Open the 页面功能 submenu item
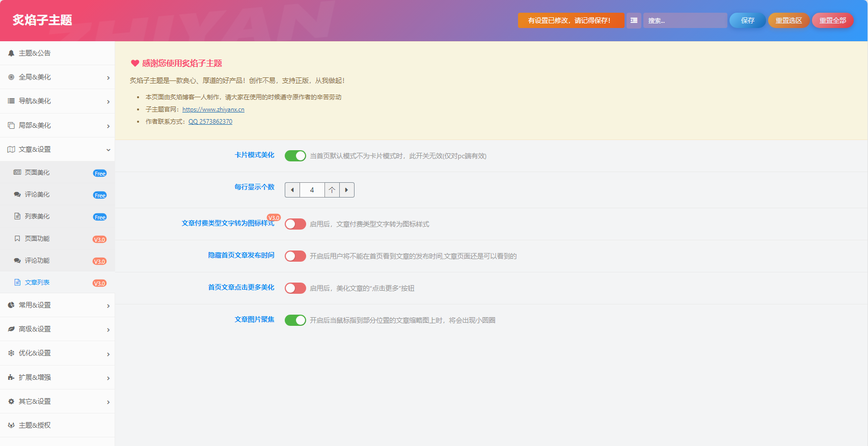 (57, 238)
